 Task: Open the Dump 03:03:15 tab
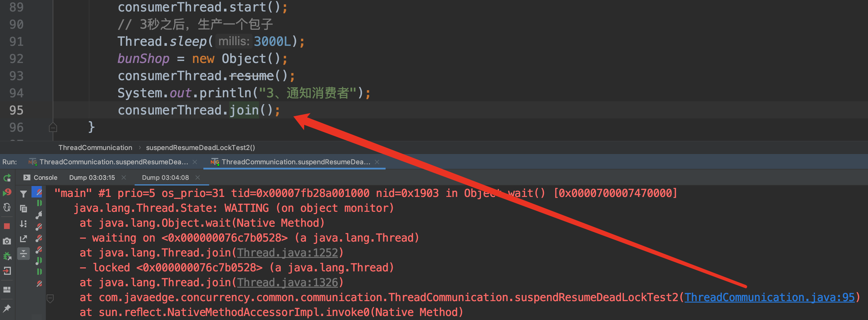click(x=92, y=177)
